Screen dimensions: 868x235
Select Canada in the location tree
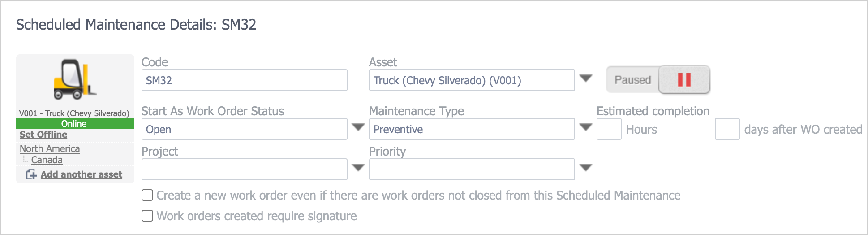click(47, 160)
